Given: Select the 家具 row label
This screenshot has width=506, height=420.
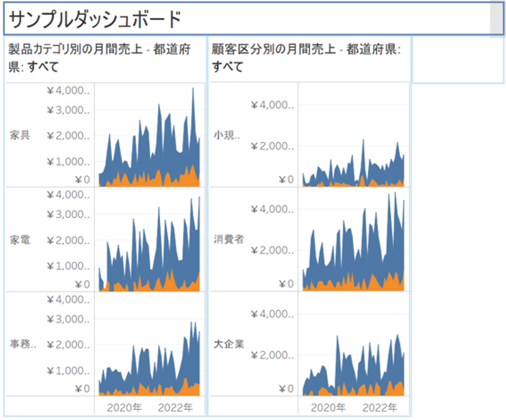Looking at the screenshot, I should [20, 135].
